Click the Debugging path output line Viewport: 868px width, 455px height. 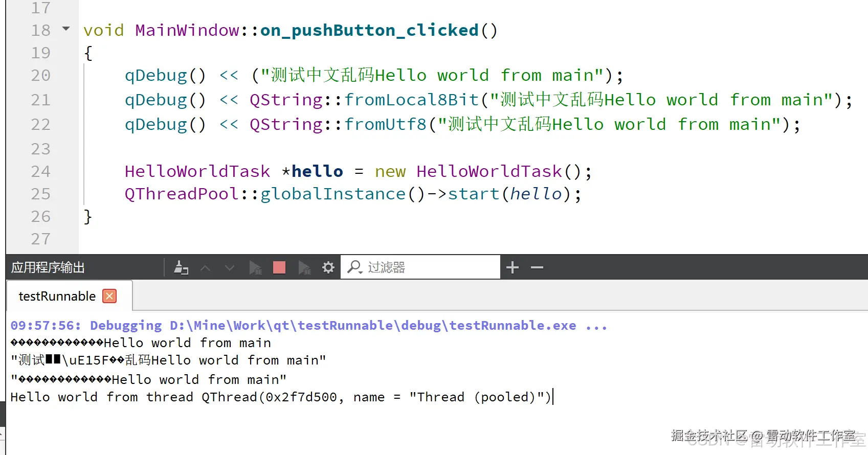coord(309,325)
